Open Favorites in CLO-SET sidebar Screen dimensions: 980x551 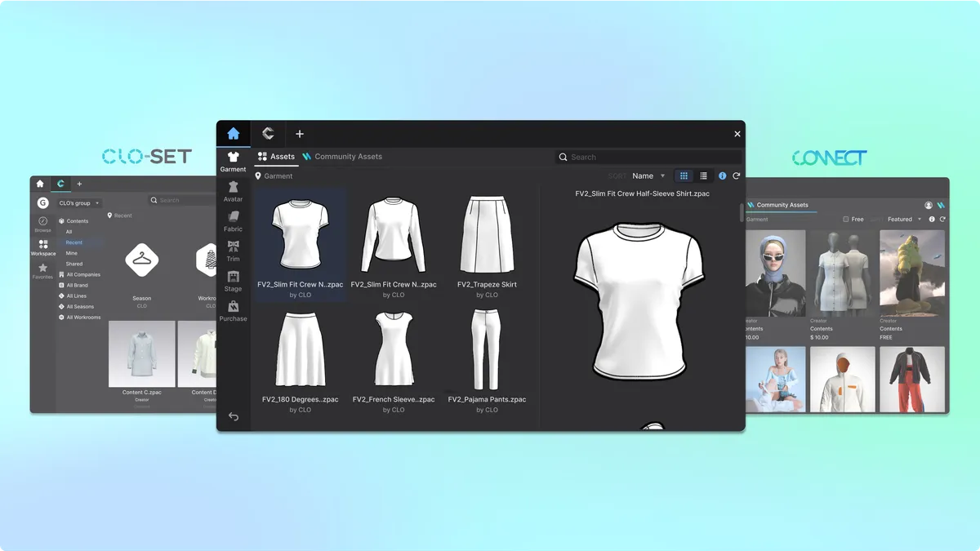click(42, 271)
